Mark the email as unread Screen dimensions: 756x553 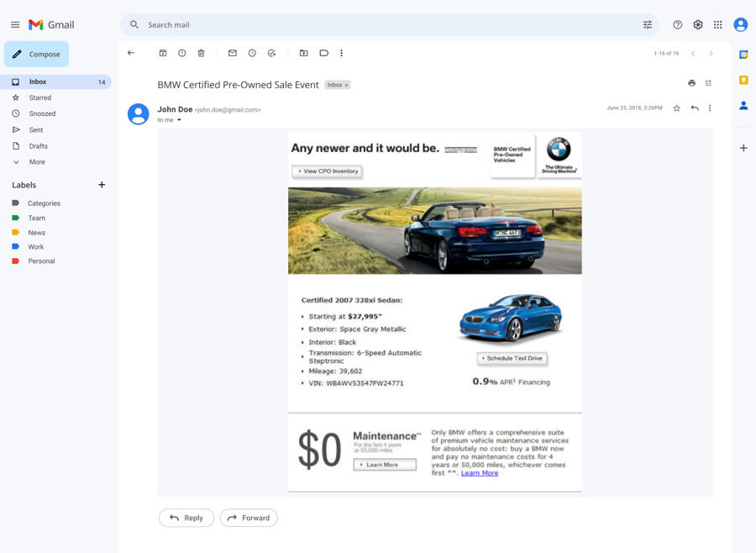click(x=232, y=53)
